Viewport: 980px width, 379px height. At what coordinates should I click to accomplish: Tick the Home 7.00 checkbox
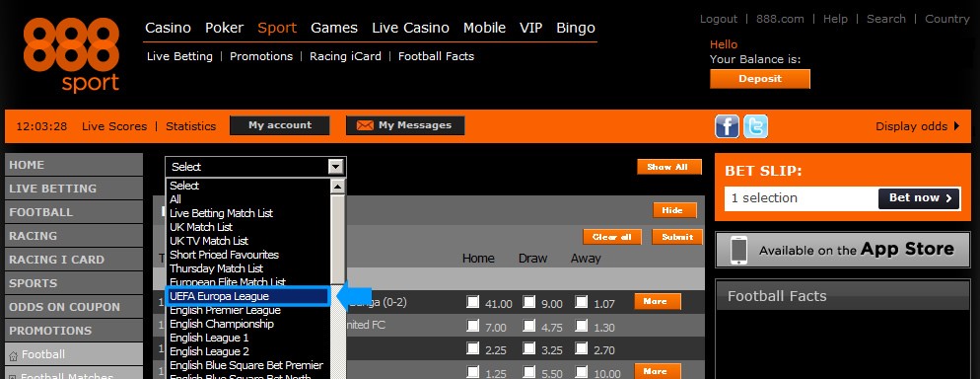pos(473,326)
